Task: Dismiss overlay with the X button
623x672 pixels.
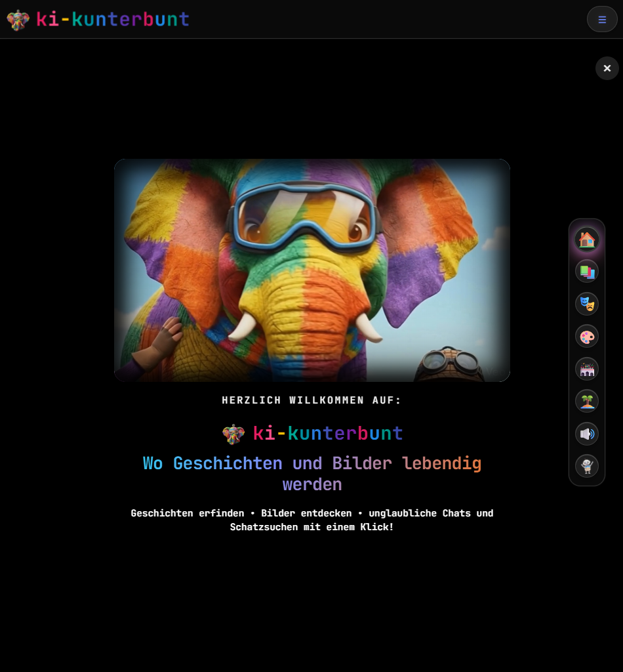Action: tap(607, 68)
